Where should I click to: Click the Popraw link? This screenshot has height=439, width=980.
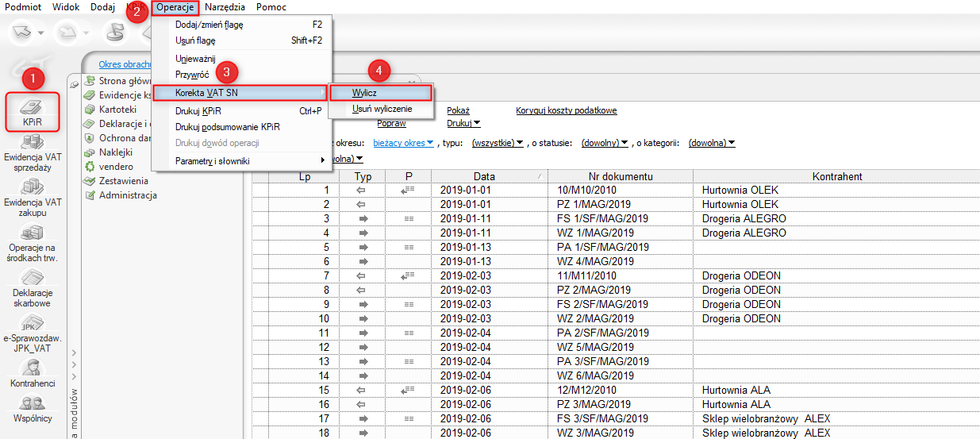(x=392, y=124)
